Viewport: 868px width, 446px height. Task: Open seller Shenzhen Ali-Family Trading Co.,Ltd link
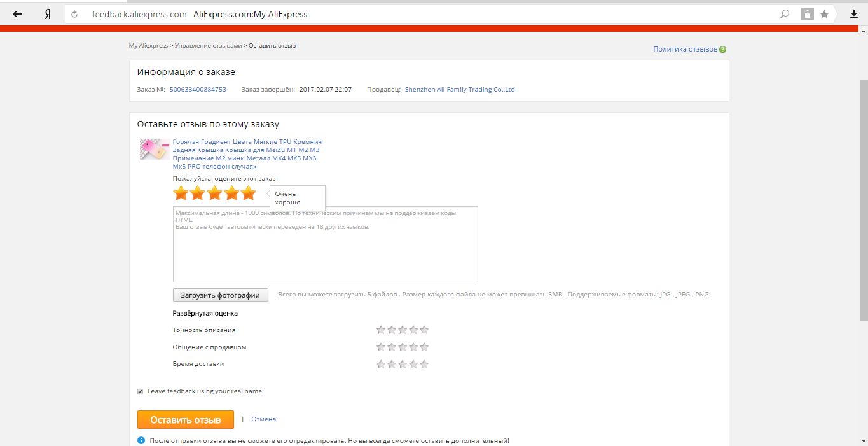(x=460, y=90)
